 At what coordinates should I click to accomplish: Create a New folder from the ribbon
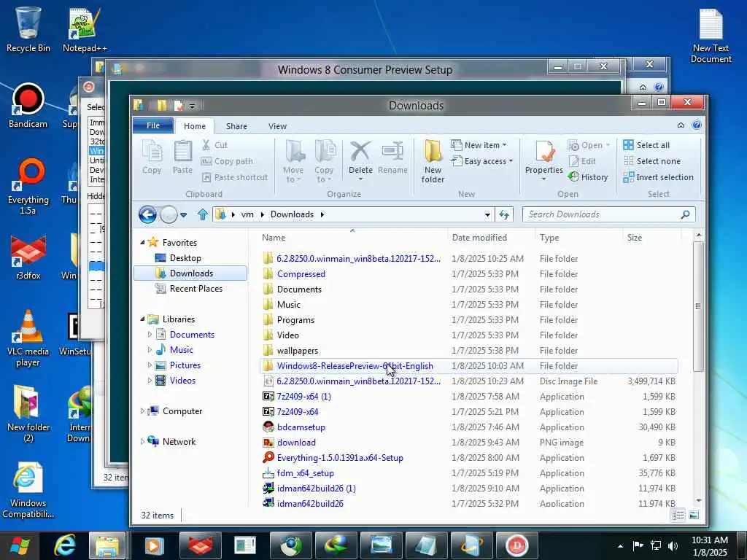[x=433, y=161]
